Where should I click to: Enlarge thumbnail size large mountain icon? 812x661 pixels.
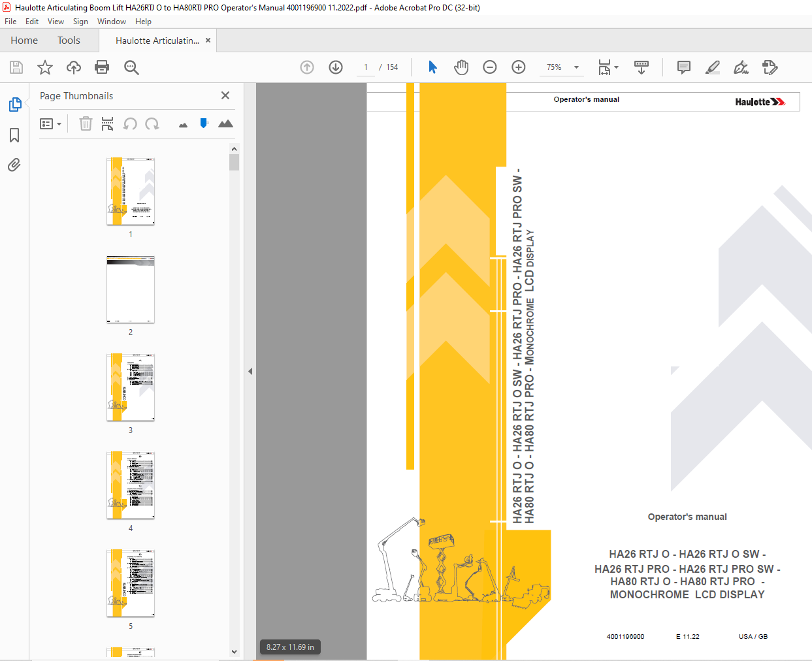(x=225, y=123)
